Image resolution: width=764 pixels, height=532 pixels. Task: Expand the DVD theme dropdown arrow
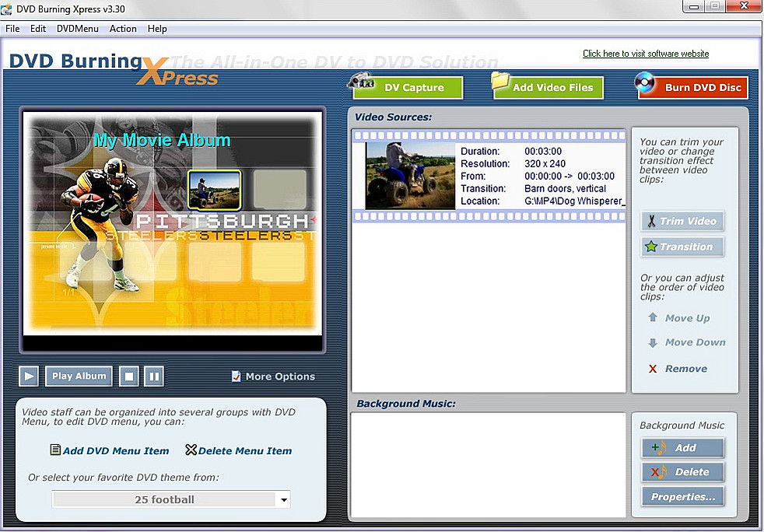283,499
